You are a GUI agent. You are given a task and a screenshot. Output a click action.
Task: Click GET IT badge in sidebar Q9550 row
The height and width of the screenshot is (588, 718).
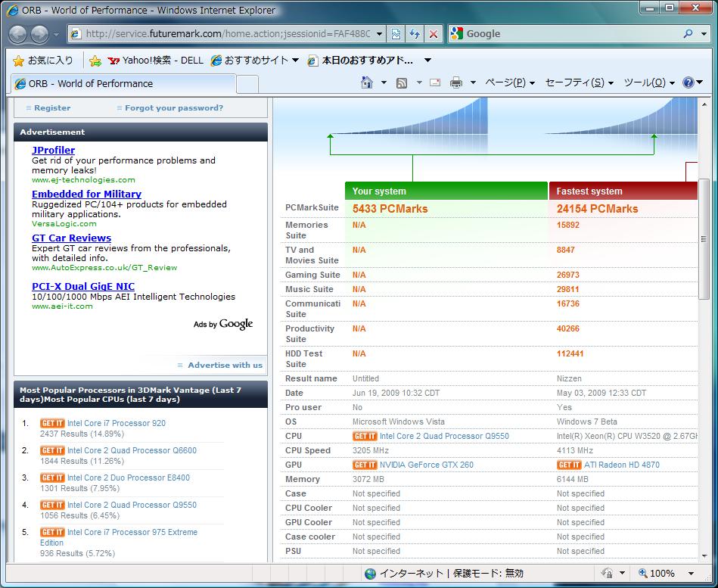pos(52,505)
